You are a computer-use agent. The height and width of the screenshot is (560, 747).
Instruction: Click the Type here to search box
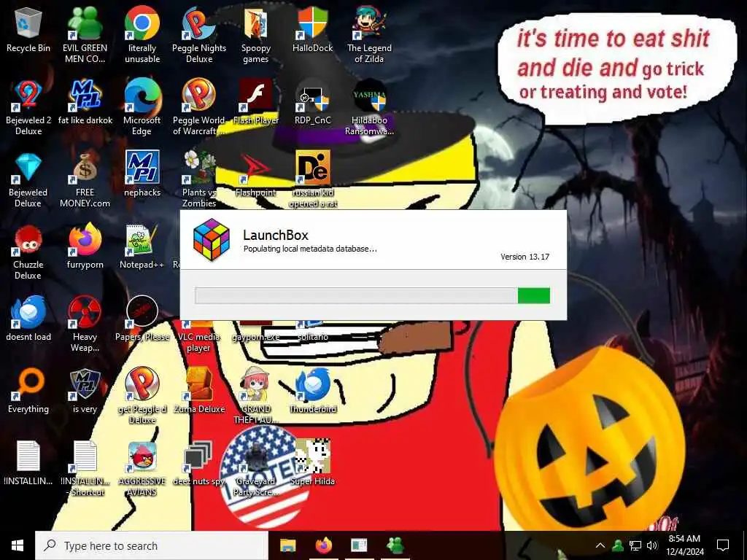[x=152, y=545]
